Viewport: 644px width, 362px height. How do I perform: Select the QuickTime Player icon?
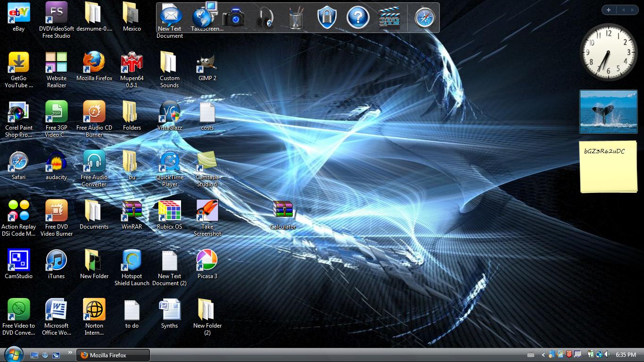[170, 163]
